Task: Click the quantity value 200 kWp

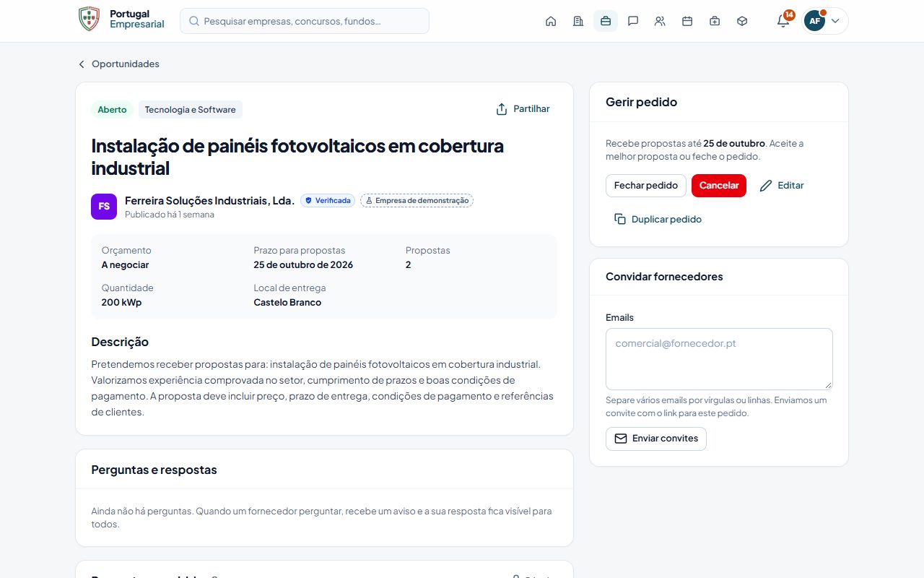Action: point(121,303)
